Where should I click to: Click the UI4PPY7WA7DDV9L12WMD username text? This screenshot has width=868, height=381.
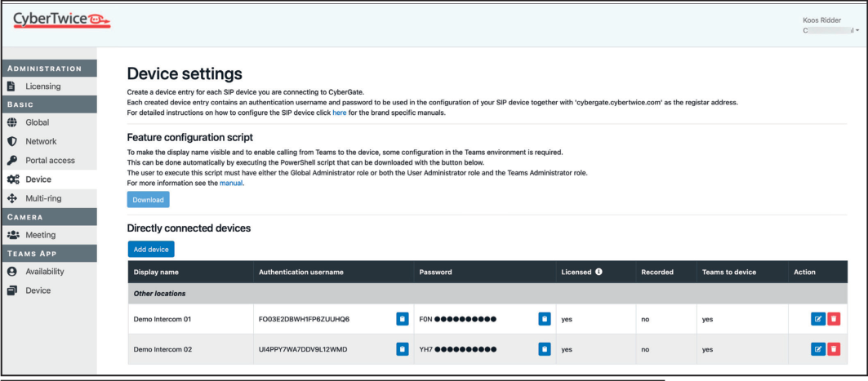pyautogui.click(x=303, y=349)
